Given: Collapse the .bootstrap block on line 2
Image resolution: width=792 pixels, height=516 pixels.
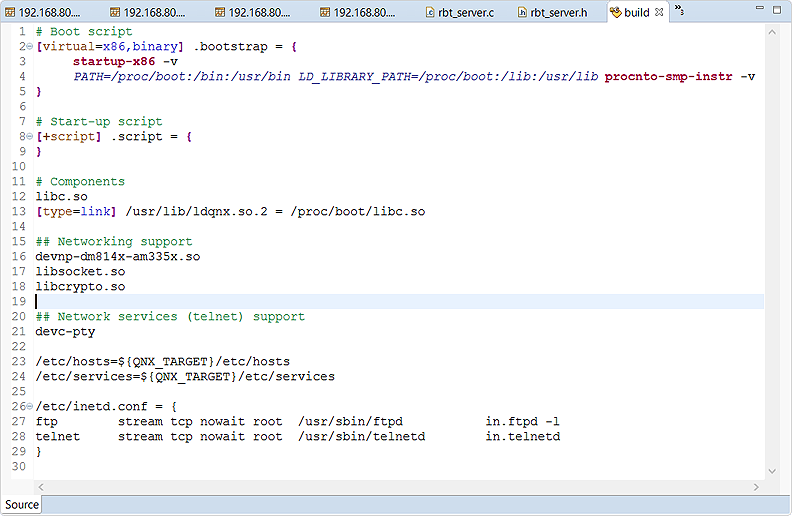Looking at the screenshot, I should click(x=29, y=47).
